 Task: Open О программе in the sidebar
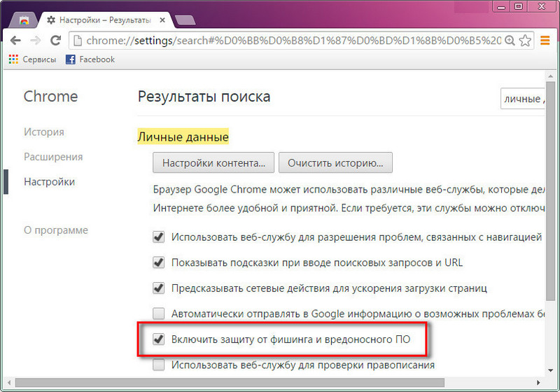click(x=56, y=230)
